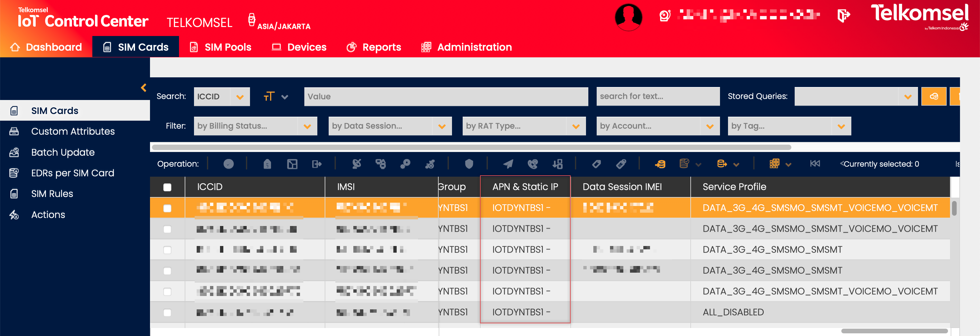
Task: Click the shield icon in Operation toolbar
Action: [x=469, y=164]
